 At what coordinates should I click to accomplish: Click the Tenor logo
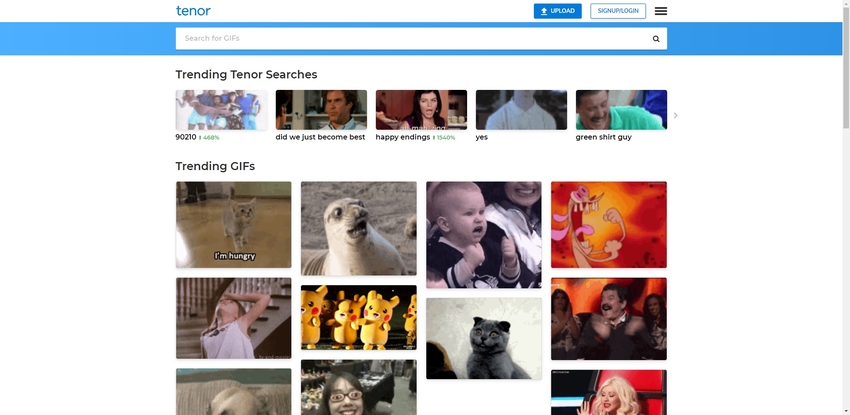[x=193, y=11]
